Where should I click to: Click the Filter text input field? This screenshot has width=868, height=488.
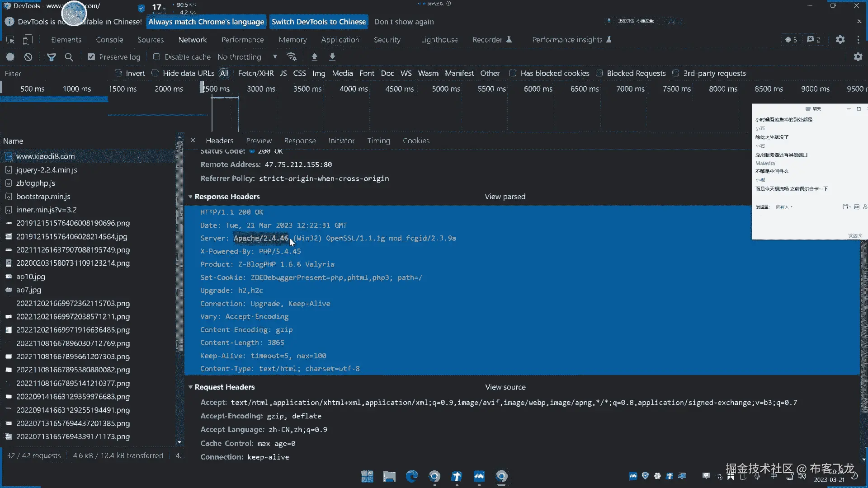54,74
